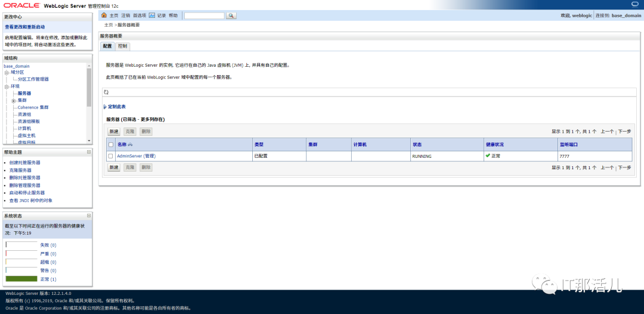Open 帮助 in the top toolbar
This screenshot has height=314, width=644.
click(x=174, y=15)
